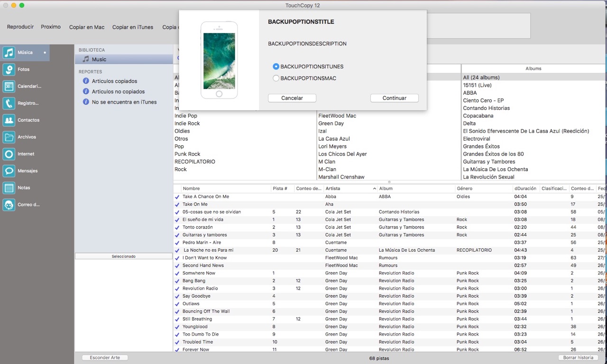
Task: Click info icon beside Articulos no copiados
Action: click(x=86, y=91)
